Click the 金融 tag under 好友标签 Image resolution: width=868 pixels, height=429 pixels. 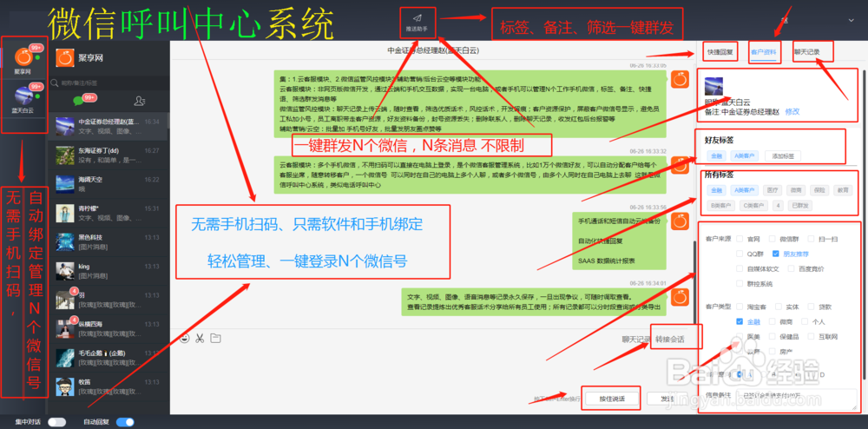(716, 156)
